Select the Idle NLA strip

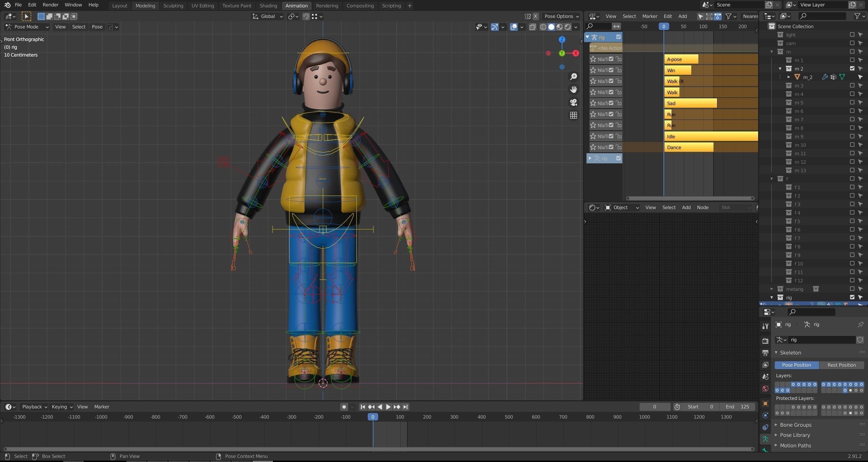711,136
